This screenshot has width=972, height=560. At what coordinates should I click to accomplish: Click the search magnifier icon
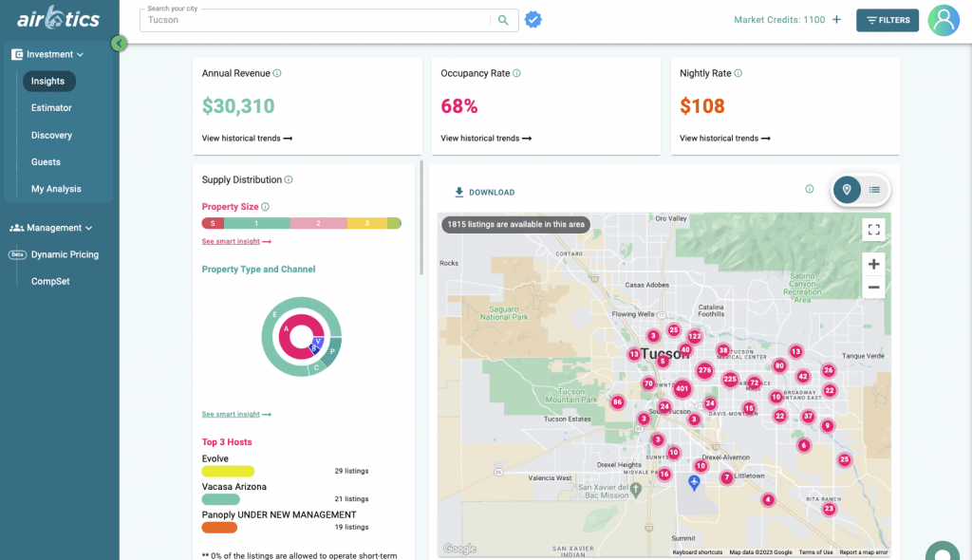[503, 19]
